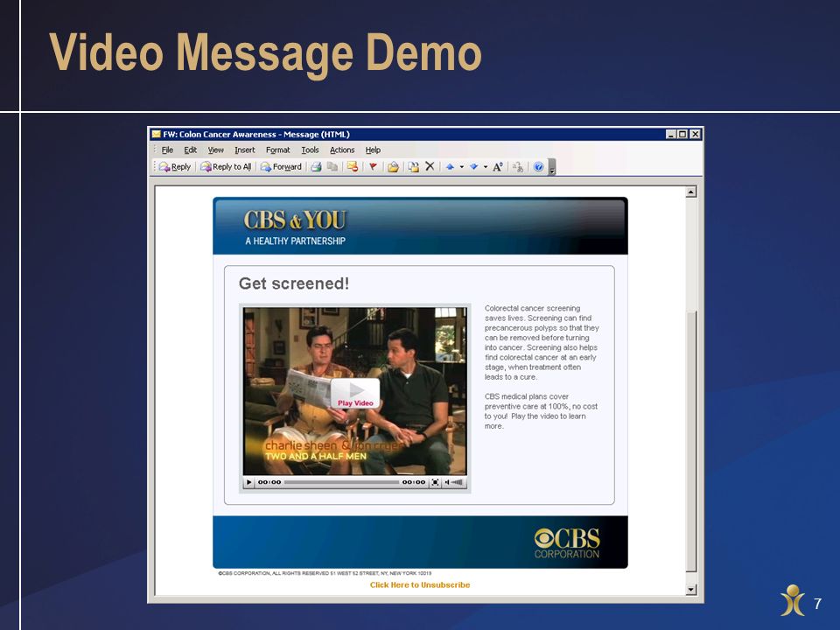This screenshot has width=840, height=630.
Task: Click the junk envelope icon in toolbar
Action: click(352, 166)
